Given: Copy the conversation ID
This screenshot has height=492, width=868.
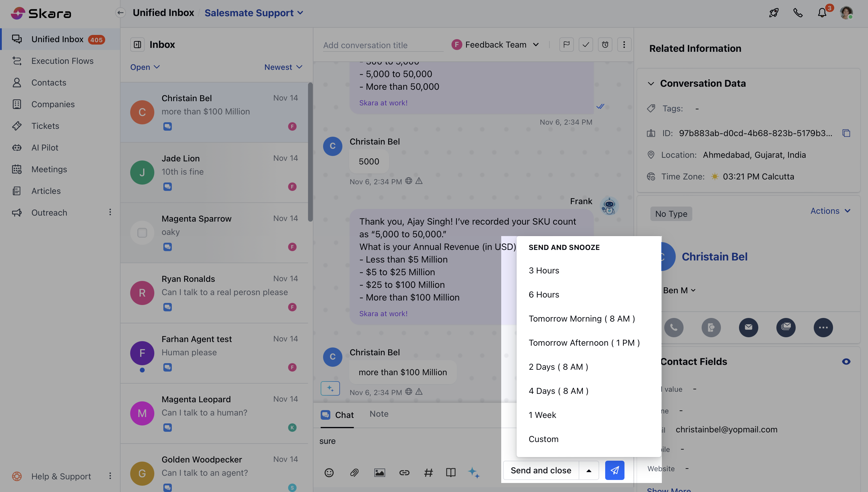Looking at the screenshot, I should coord(846,133).
